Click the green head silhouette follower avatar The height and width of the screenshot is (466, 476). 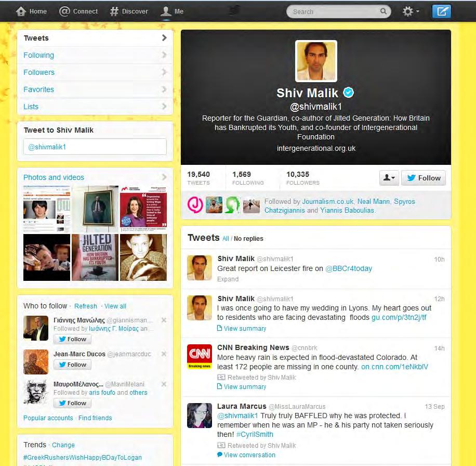pyautogui.click(x=232, y=205)
